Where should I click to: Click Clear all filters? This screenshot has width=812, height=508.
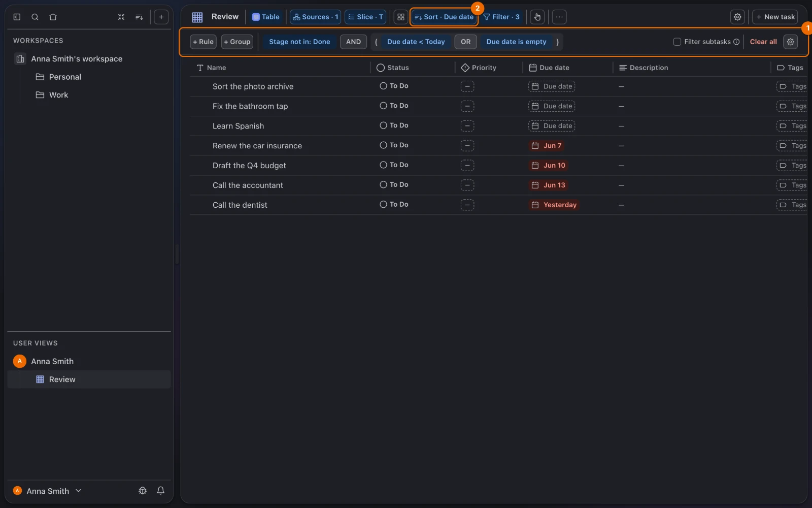[763, 42]
